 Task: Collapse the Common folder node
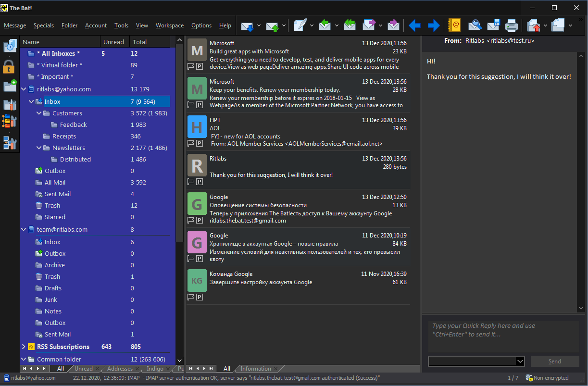coord(24,359)
